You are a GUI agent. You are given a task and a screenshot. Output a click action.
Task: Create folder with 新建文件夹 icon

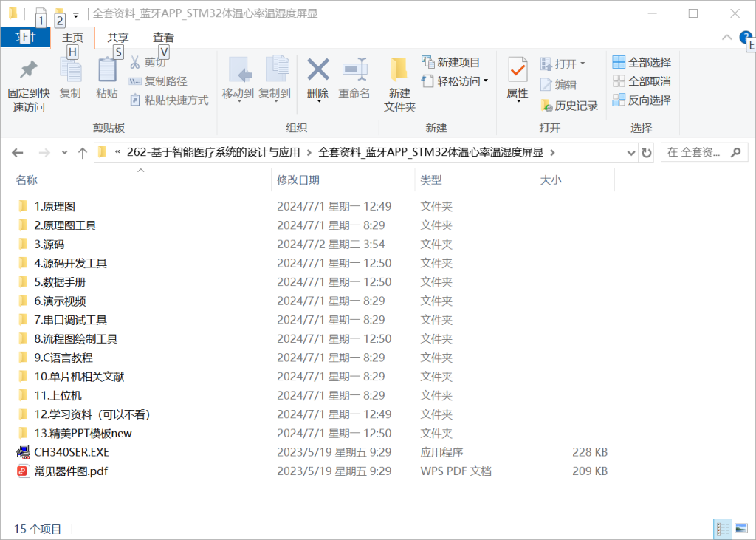click(x=399, y=81)
